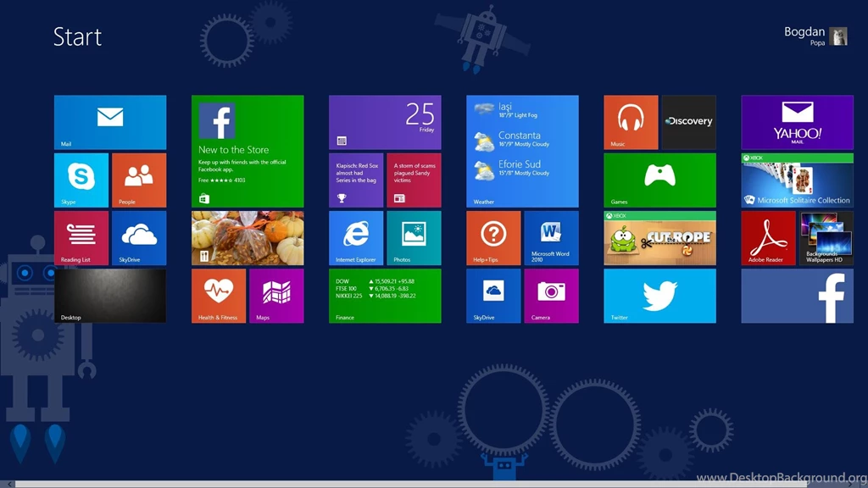The height and width of the screenshot is (488, 868).
Task: Launch Twitter from the Start screen
Action: [x=659, y=296]
